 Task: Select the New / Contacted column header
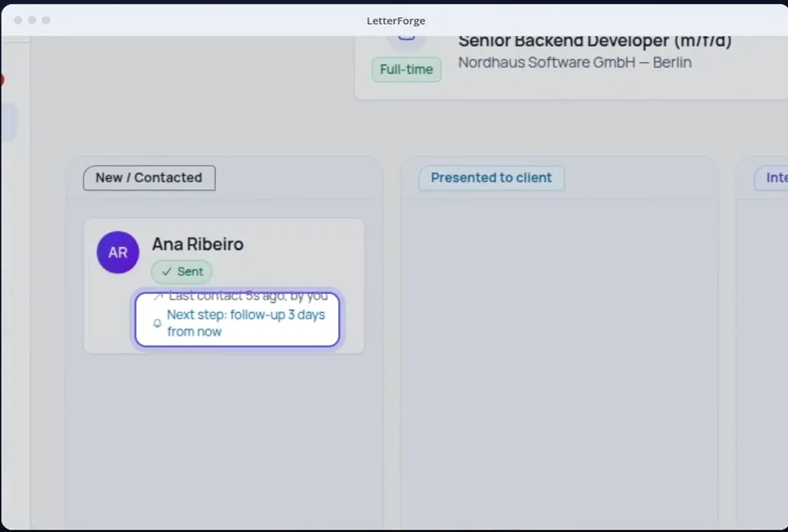(149, 178)
